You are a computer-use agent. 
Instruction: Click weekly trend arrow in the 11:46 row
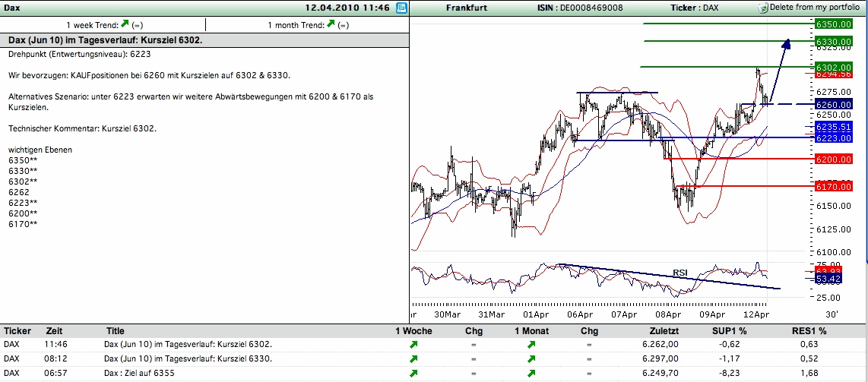tap(413, 345)
